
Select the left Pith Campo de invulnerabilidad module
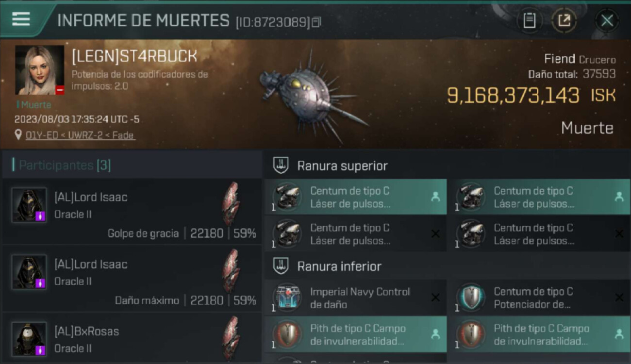tap(356, 335)
